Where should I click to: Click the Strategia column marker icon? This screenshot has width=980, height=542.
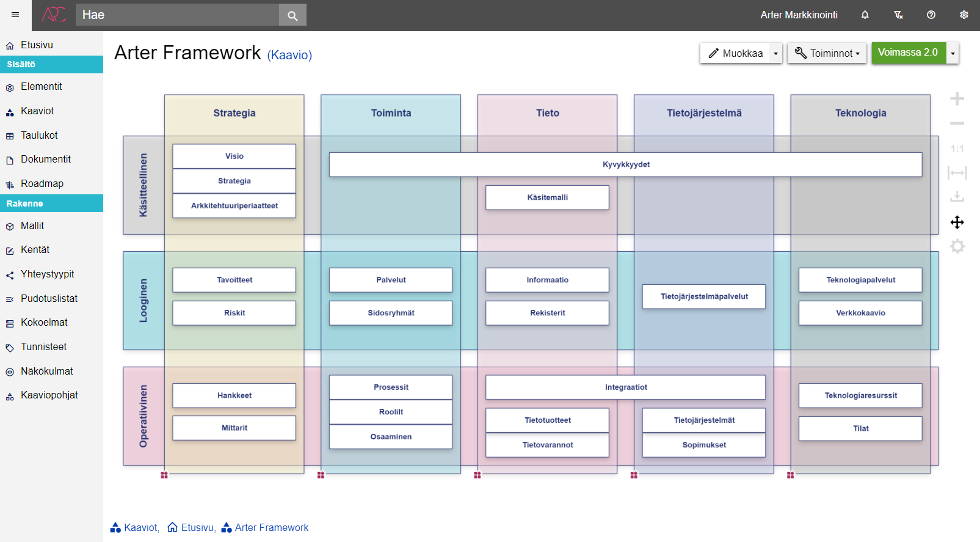tap(164, 475)
